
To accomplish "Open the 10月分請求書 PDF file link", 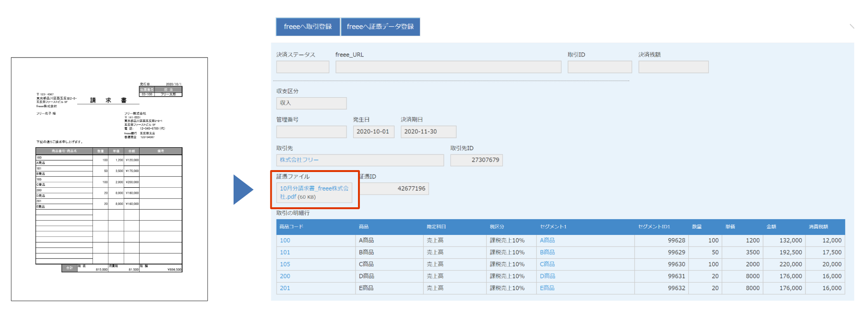I will click(314, 192).
